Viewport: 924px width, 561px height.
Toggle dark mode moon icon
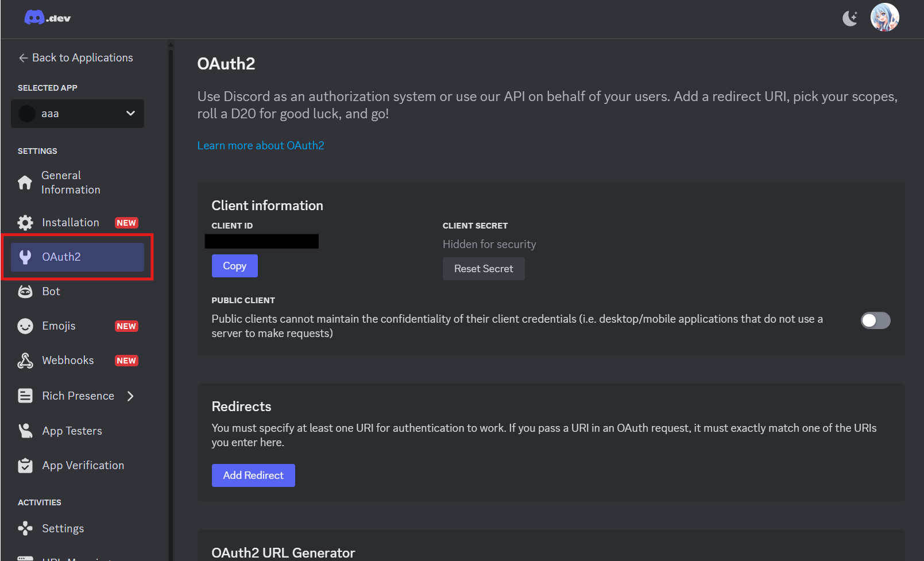849,18
